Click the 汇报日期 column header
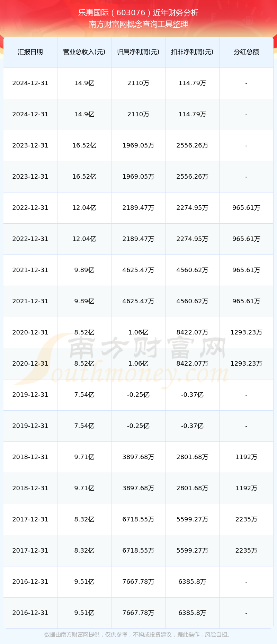 (30, 52)
